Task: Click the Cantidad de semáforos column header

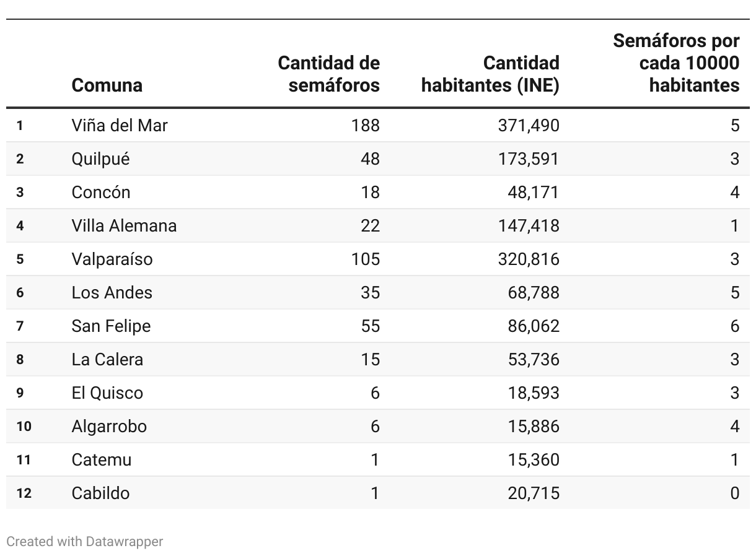Action: (x=328, y=74)
